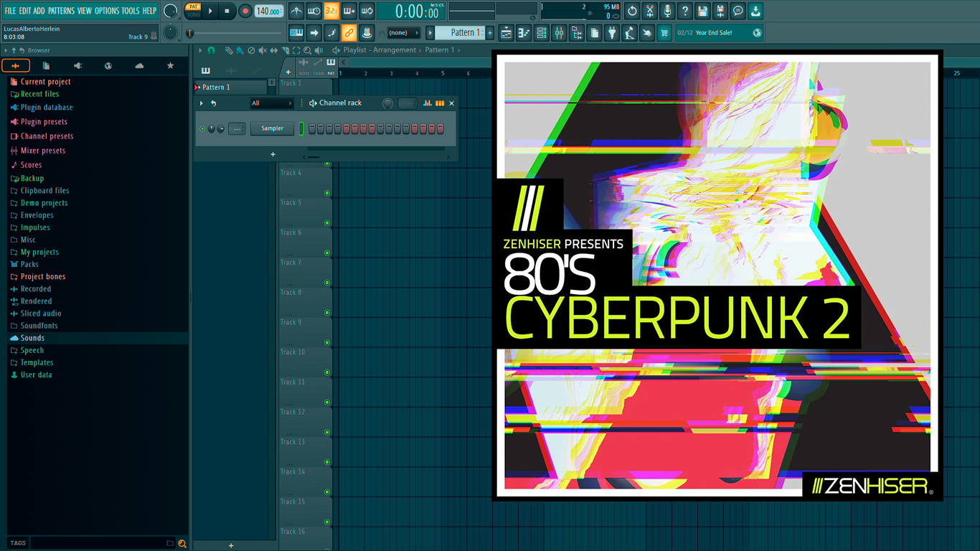Image resolution: width=980 pixels, height=551 pixels.
Task: Select the Playlist draw pencil tool
Action: click(229, 50)
